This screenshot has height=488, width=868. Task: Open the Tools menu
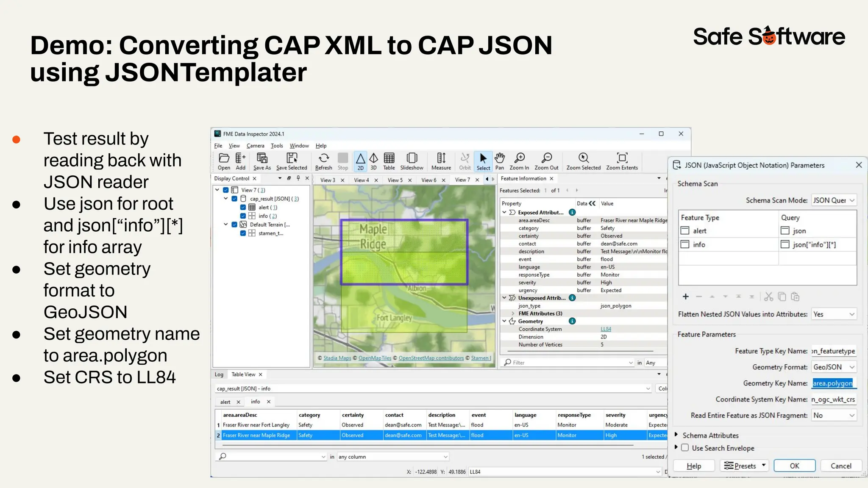point(277,146)
